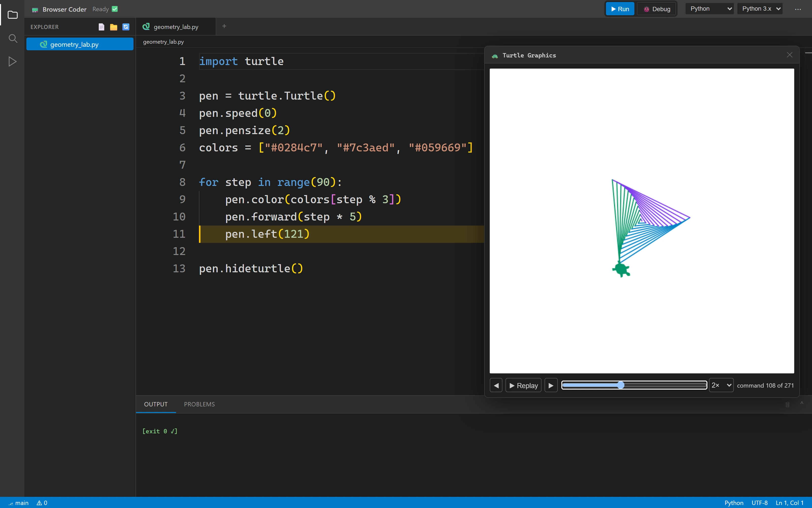The width and height of the screenshot is (812, 508).
Task: Open the 2× playback speed dropdown
Action: pyautogui.click(x=721, y=385)
